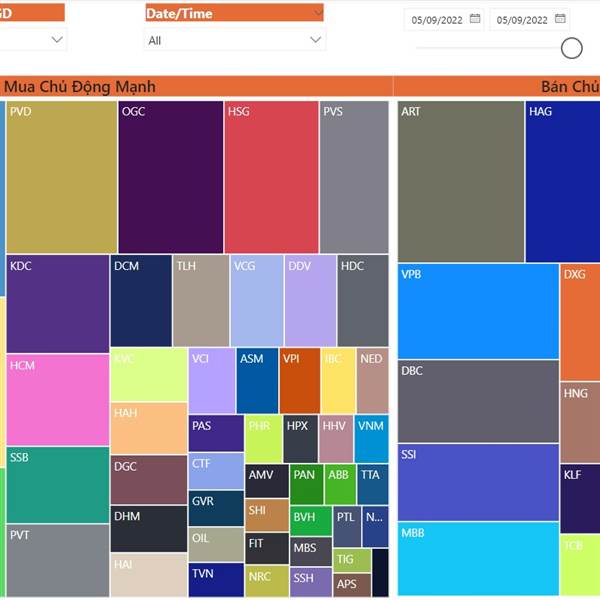Screen dimensions: 600x600
Task: Select the ABB treemap tile
Action: [x=340, y=484]
